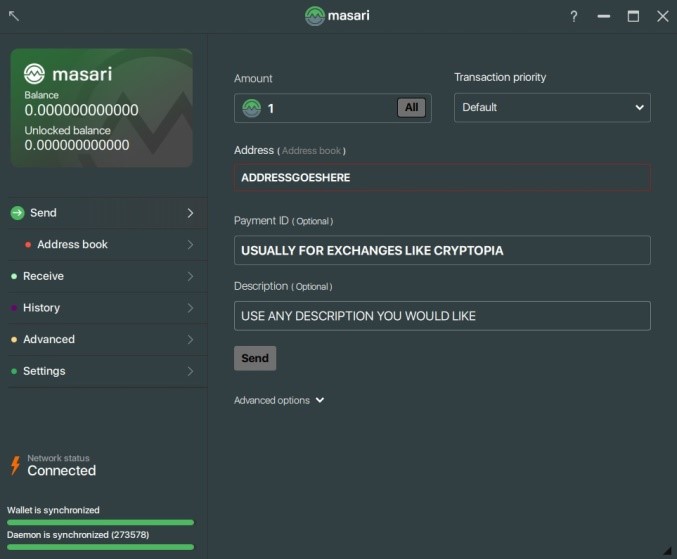Click the green dot beside Settings
Screen dimensions: 677x559
click(x=14, y=371)
